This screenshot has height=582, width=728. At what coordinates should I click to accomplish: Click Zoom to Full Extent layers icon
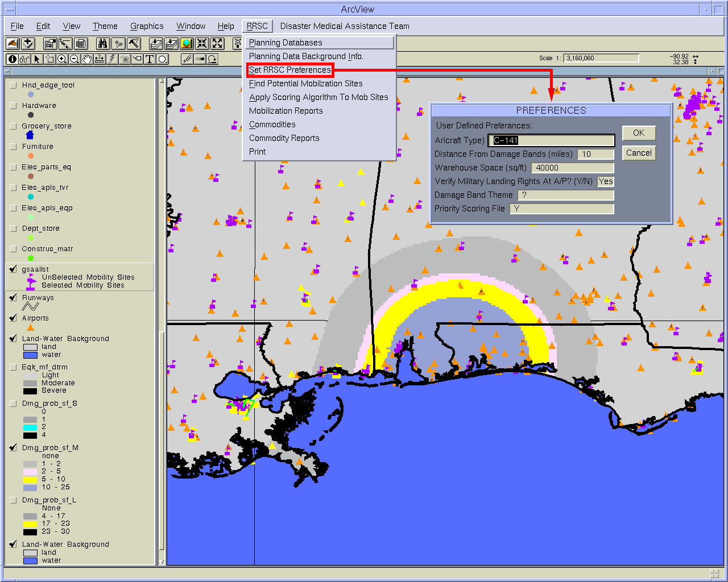[156, 44]
